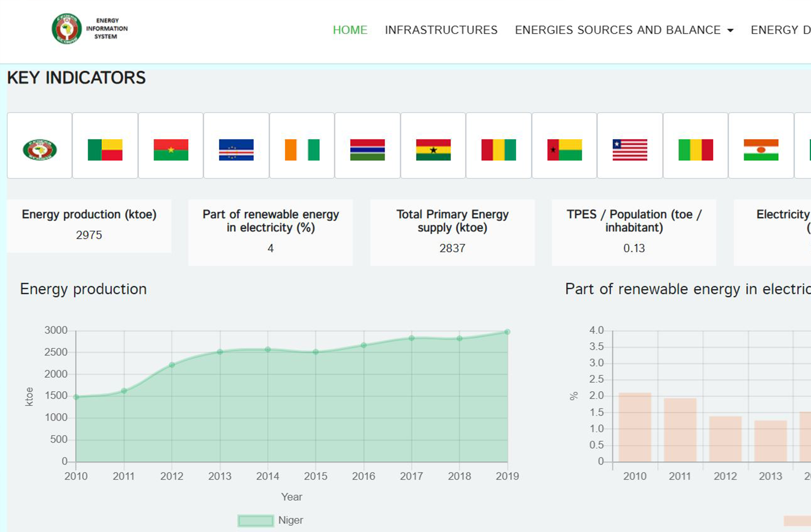Toggle the Niger legend swatch in Energy production chart
Viewport: 811px width, 532px height.
tap(256, 520)
